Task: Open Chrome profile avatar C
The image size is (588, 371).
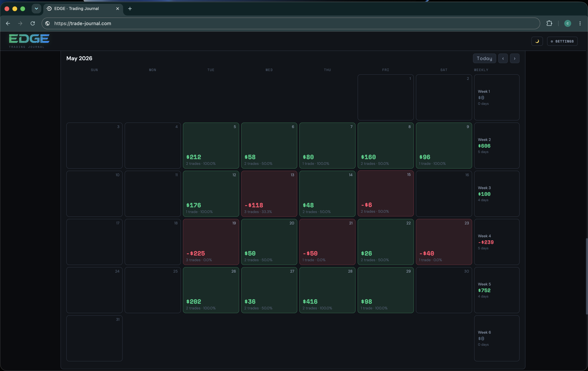Action: [x=568, y=23]
